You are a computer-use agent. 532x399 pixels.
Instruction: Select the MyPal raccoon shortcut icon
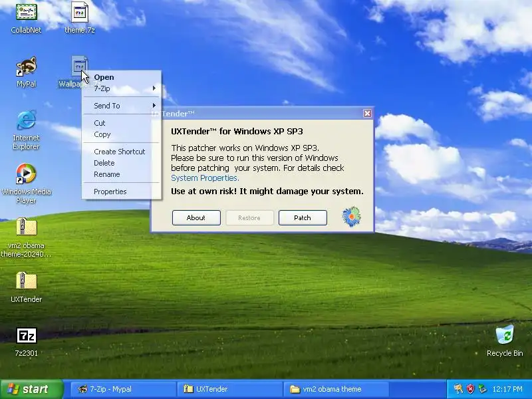click(26, 66)
